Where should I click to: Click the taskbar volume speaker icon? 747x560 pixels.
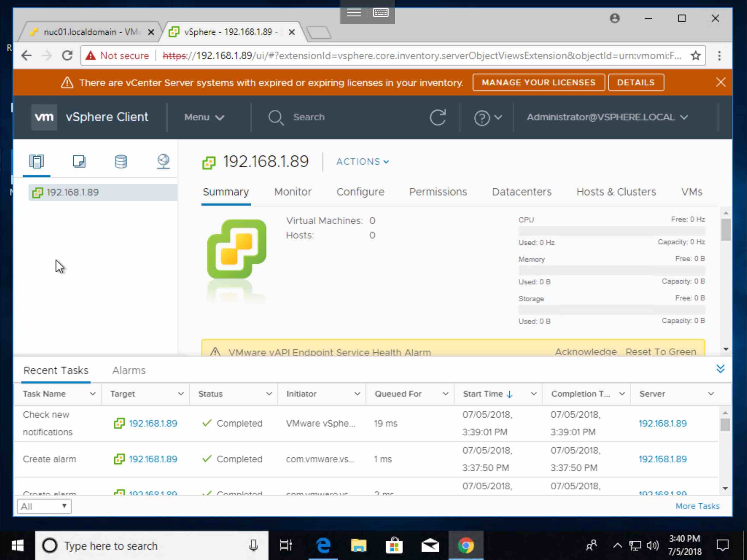point(652,545)
